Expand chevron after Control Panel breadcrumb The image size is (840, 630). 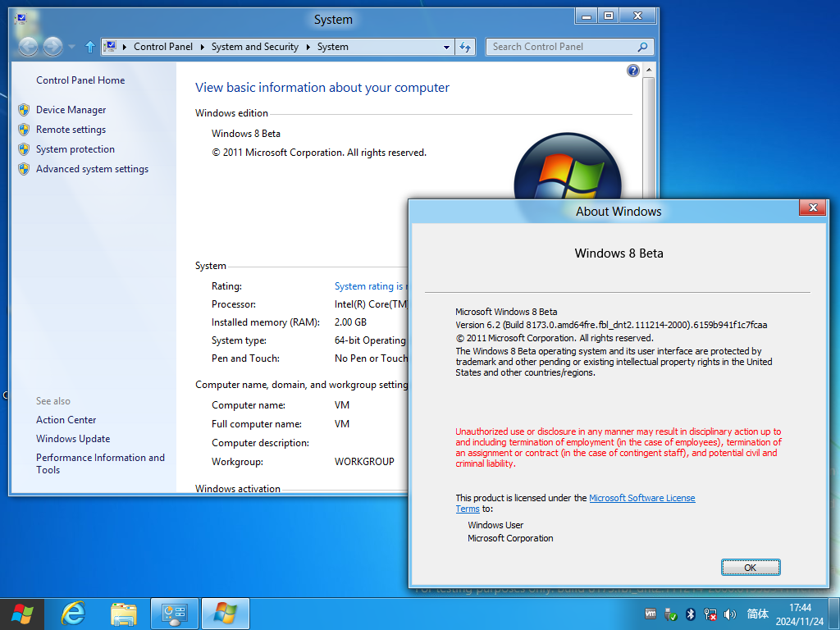pyautogui.click(x=203, y=47)
